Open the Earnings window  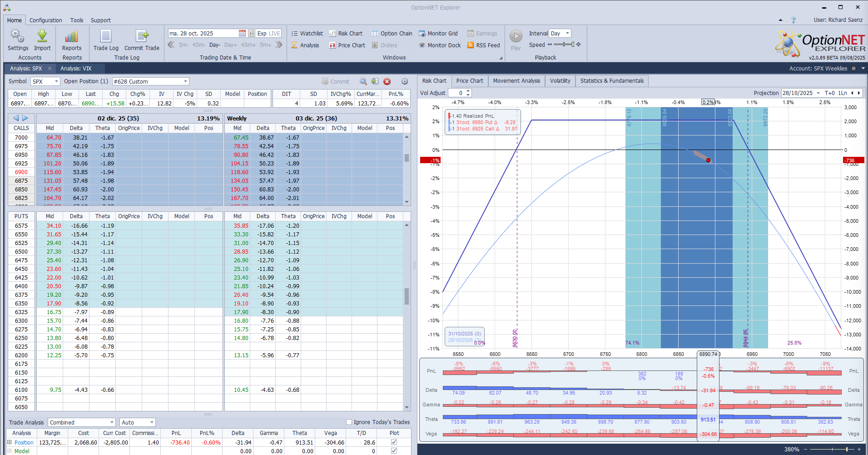click(x=482, y=33)
